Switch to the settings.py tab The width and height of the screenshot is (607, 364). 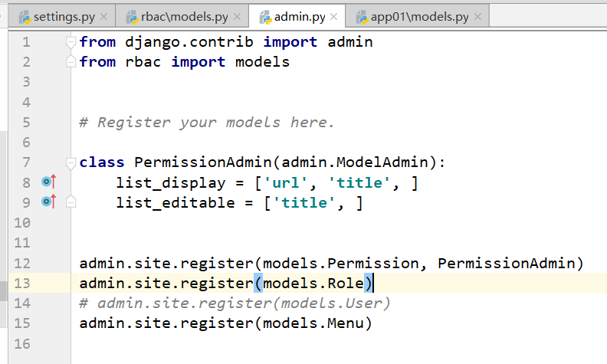coord(64,16)
